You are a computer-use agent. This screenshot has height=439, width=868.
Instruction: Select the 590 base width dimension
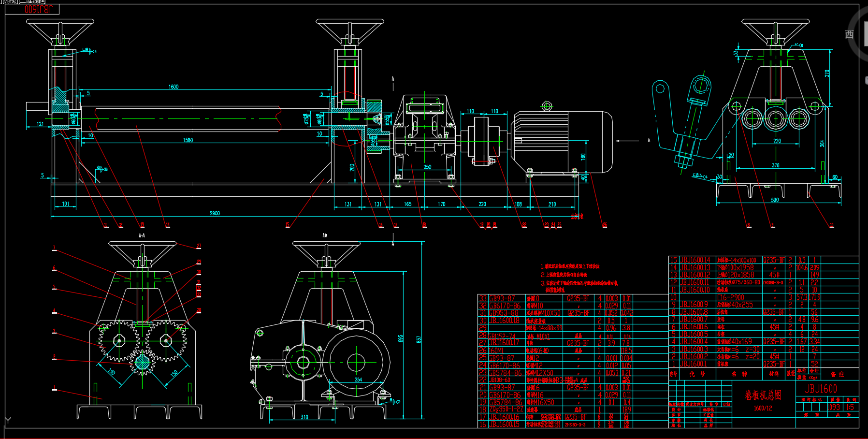pos(775,200)
